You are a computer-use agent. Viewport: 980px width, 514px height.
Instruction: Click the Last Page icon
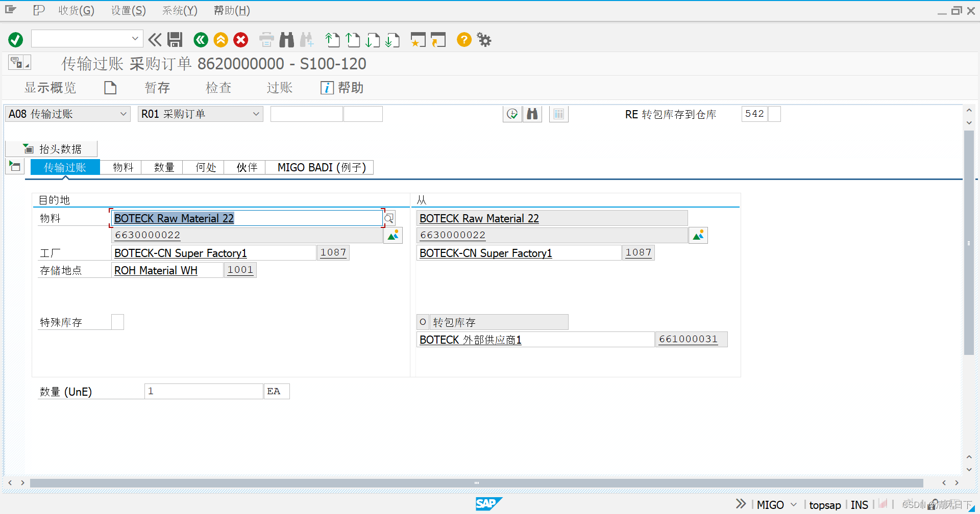pyautogui.click(x=393, y=39)
